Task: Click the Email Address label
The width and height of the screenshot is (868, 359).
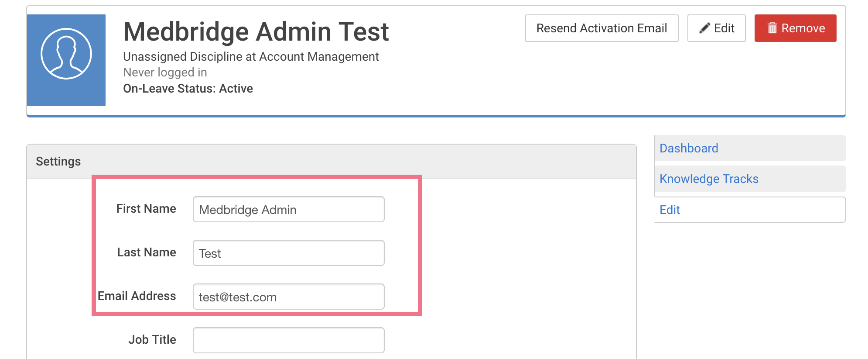Action: 137,296
